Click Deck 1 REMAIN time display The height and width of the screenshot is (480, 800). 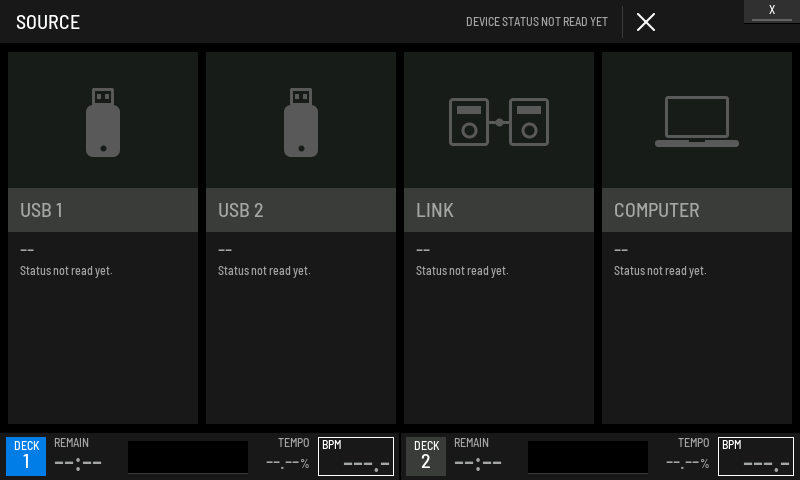pyautogui.click(x=78, y=463)
